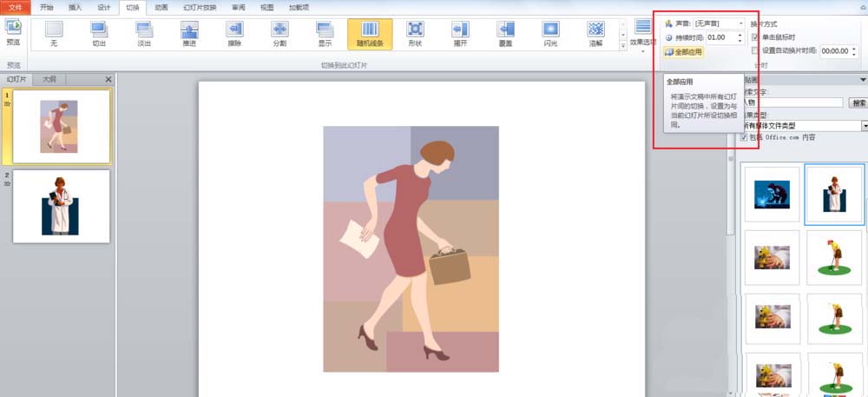
Task: Select slide 2 thumbnail with doctor
Action: coord(61,206)
